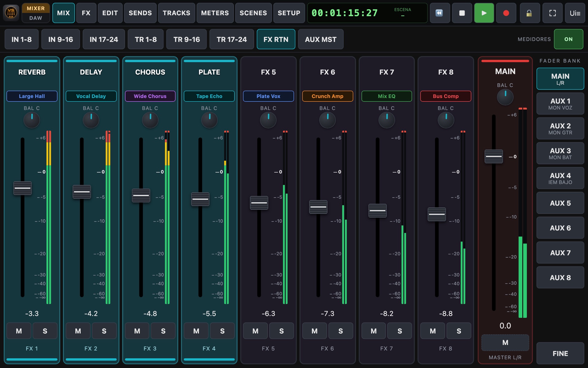Open the Bus Comp effect preset selector
Screen dimensions: 588x368
(x=446, y=96)
